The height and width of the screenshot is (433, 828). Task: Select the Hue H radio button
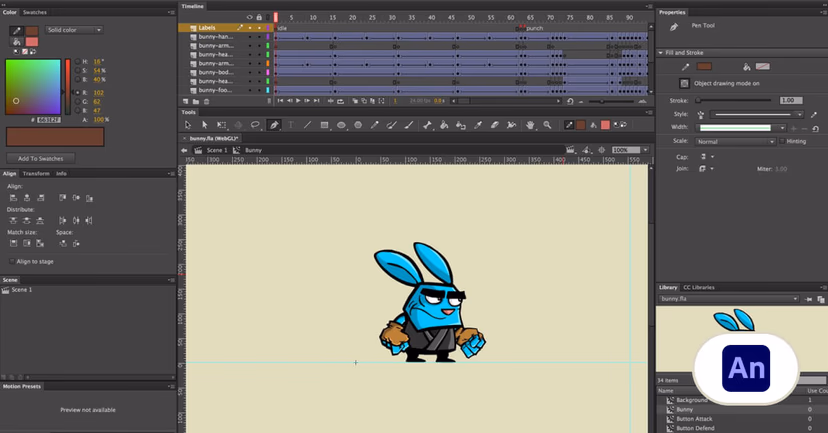(x=78, y=62)
